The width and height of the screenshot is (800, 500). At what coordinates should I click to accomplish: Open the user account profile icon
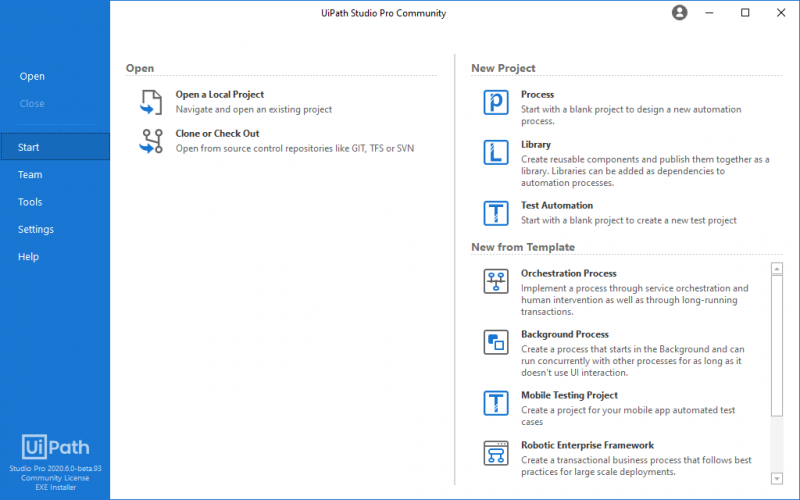(x=680, y=13)
